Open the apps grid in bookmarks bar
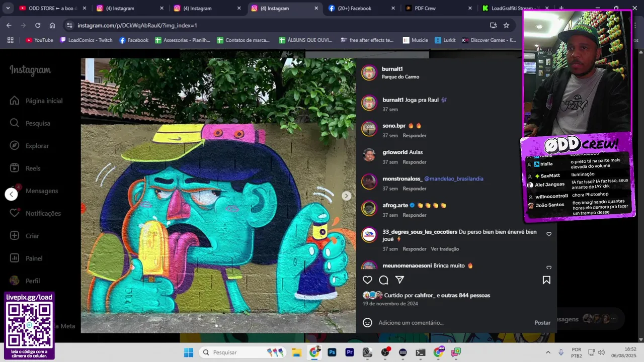This screenshot has height=362, width=644. (x=10, y=40)
